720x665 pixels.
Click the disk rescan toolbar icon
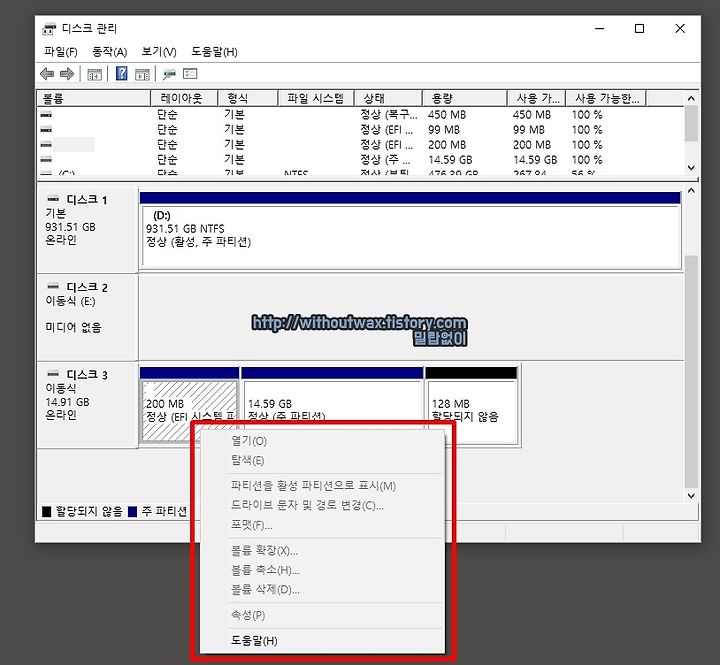point(169,74)
